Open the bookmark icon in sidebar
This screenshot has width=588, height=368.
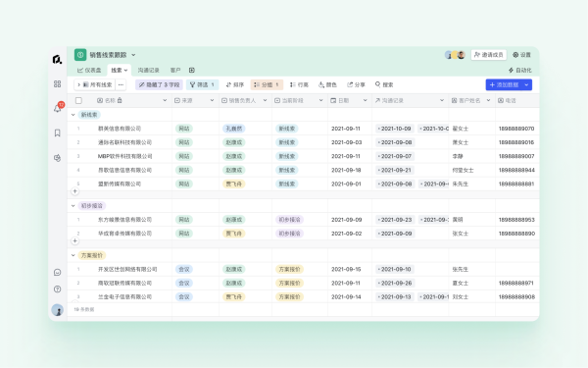pyautogui.click(x=58, y=132)
